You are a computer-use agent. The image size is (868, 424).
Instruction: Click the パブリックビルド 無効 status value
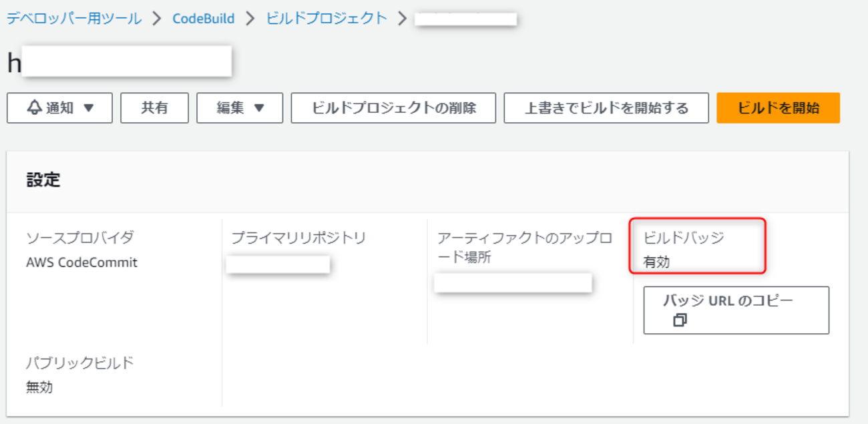39,387
